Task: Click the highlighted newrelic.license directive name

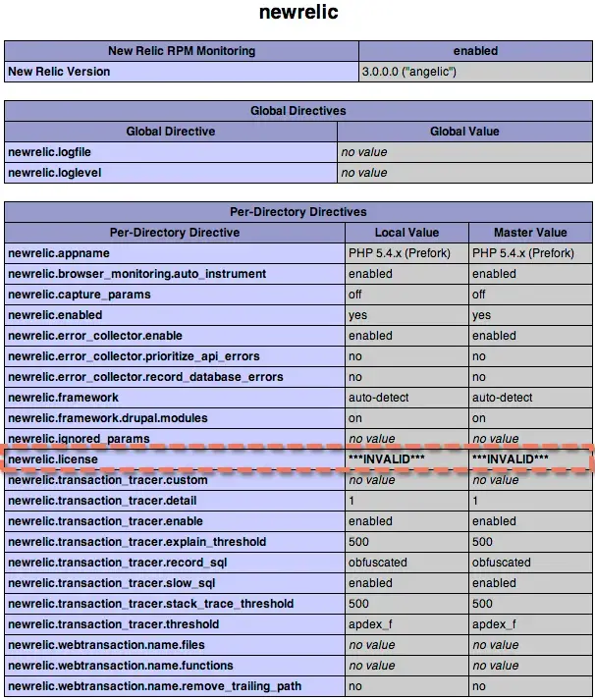Action: coord(50,459)
